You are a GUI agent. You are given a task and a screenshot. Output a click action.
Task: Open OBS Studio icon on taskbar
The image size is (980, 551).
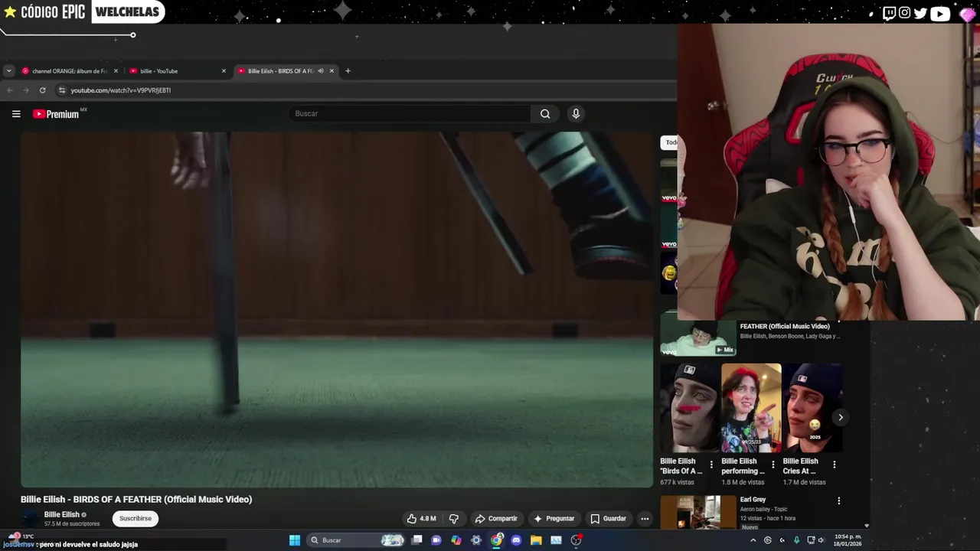pyautogui.click(x=576, y=540)
